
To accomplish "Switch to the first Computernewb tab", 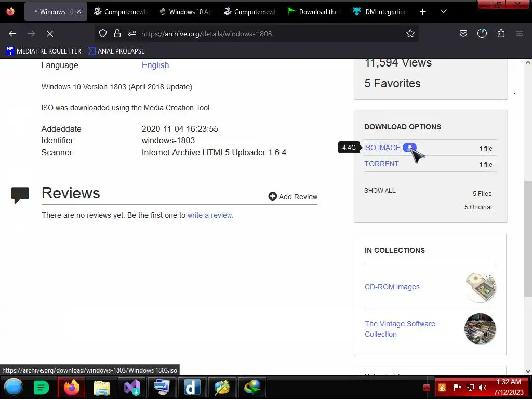I will coord(120,11).
